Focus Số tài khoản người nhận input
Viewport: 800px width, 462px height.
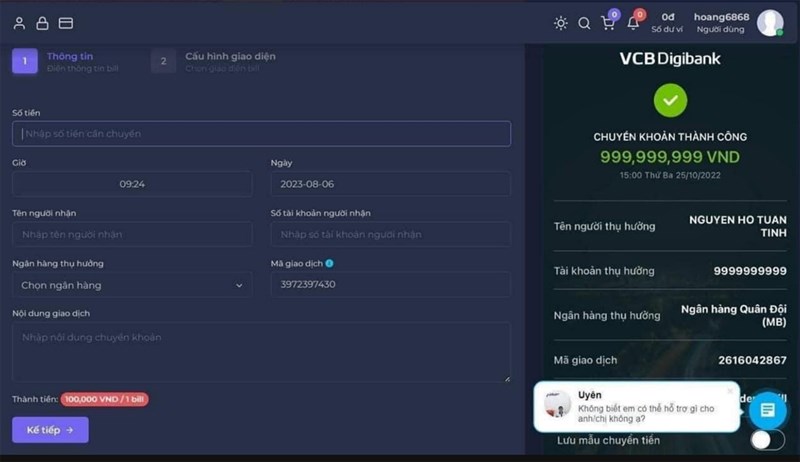pyautogui.click(x=390, y=235)
